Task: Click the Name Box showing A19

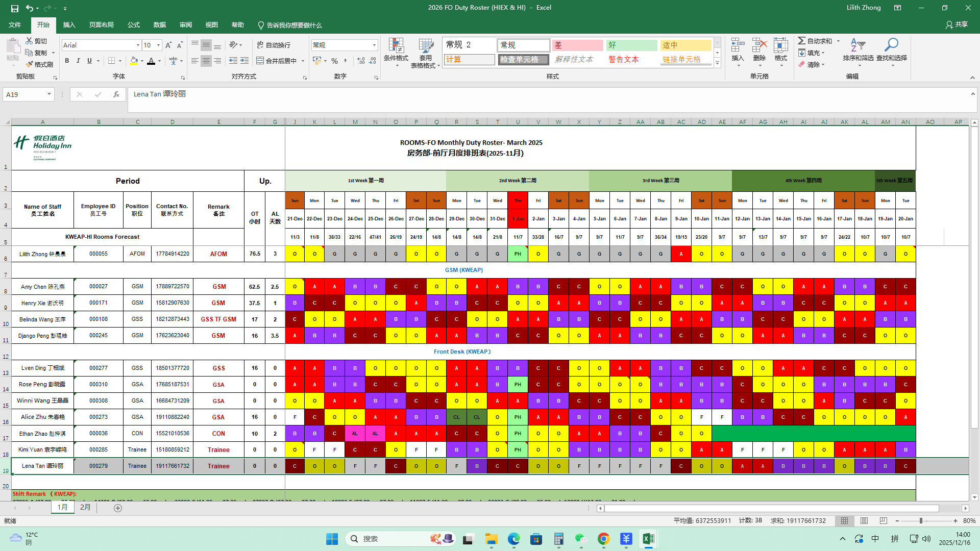Action: pyautogui.click(x=24, y=94)
